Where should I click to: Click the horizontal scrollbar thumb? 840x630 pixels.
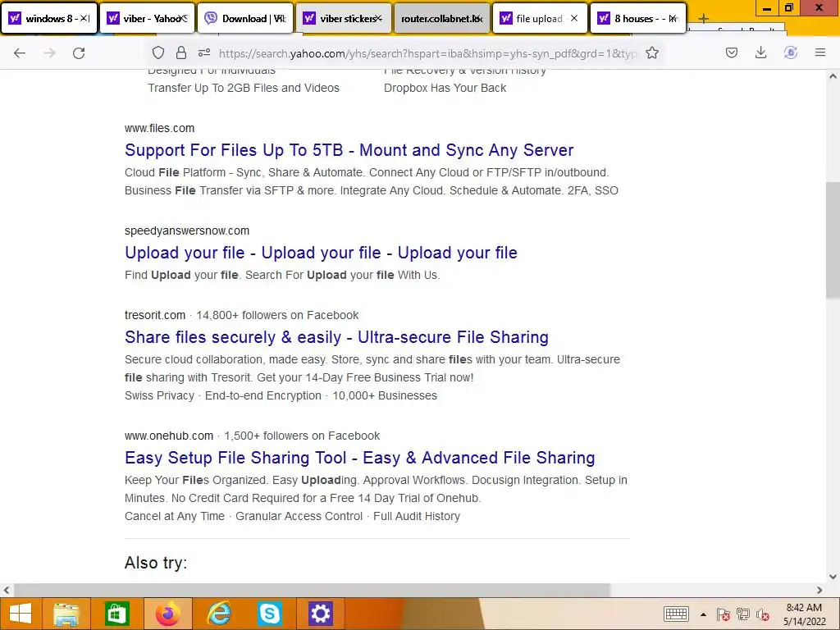(312, 590)
